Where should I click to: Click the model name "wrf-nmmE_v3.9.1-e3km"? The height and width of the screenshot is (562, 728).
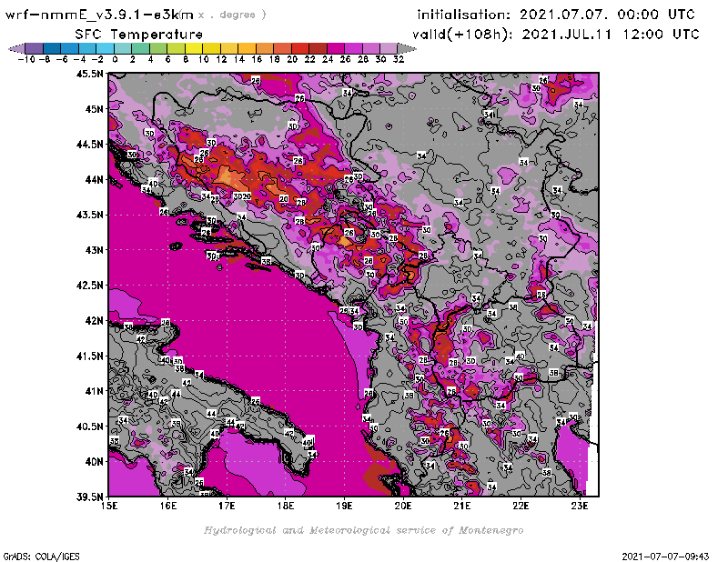[99, 15]
